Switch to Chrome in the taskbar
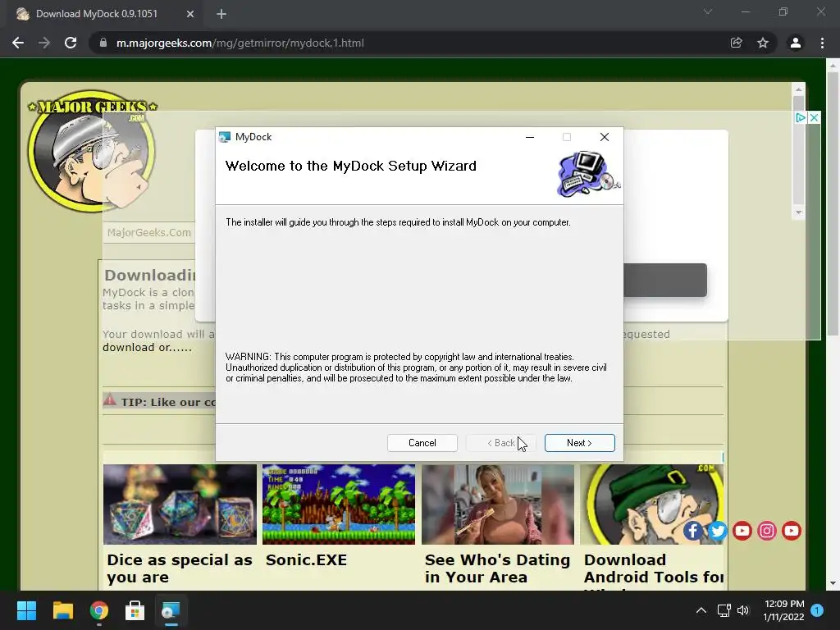This screenshot has width=840, height=630. click(99, 610)
